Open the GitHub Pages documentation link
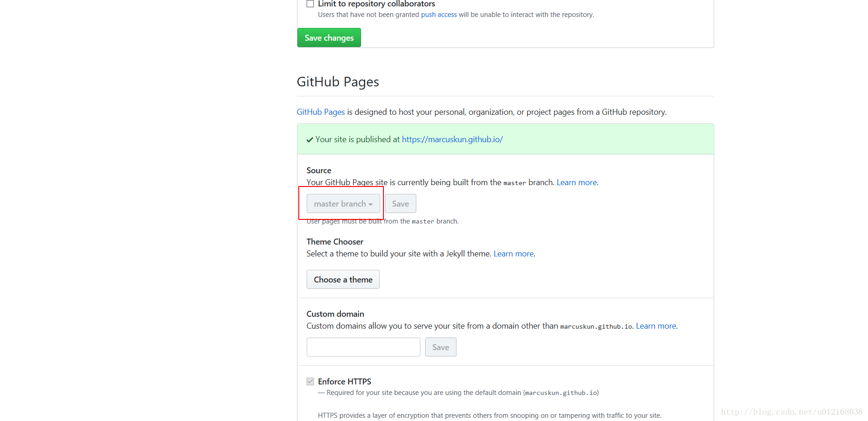 coord(321,112)
